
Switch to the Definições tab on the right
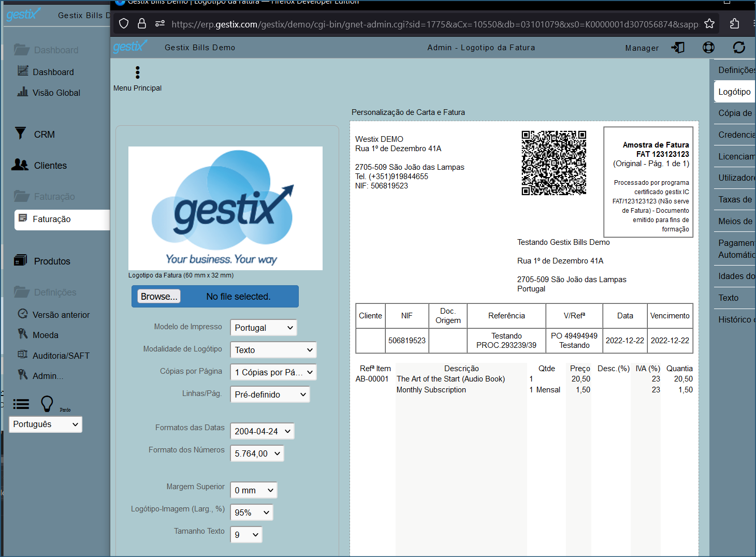point(735,70)
